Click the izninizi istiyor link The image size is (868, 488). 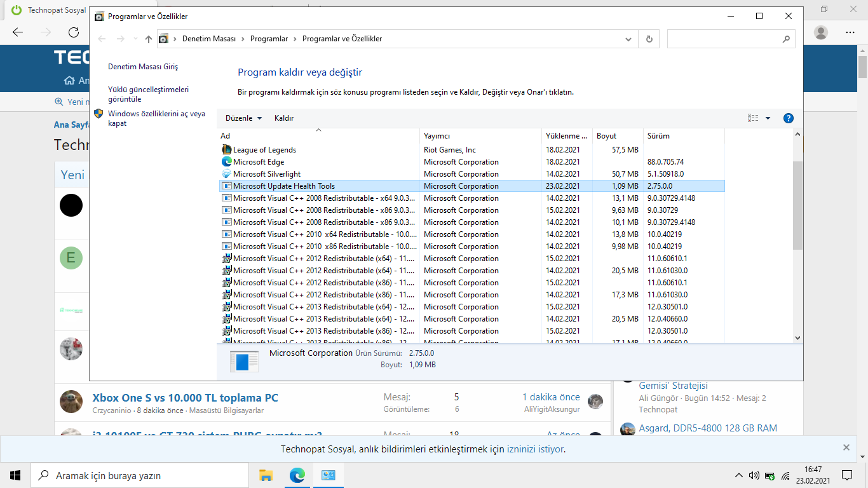point(535,449)
